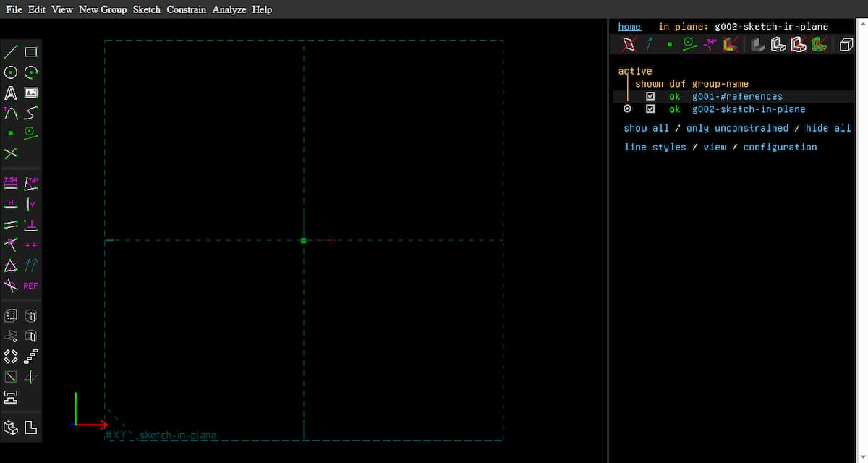Apply the parallel constraint
The image size is (868, 463).
pos(11,224)
